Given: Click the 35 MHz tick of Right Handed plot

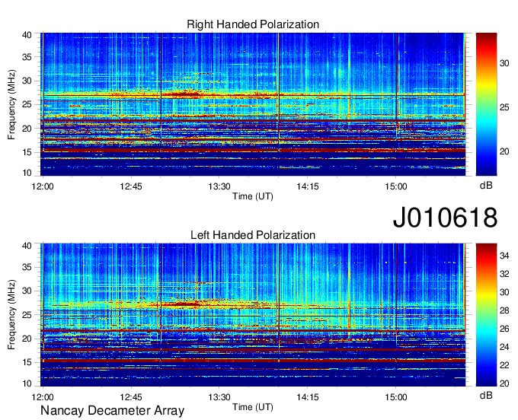Looking at the screenshot, I should click(x=27, y=57).
